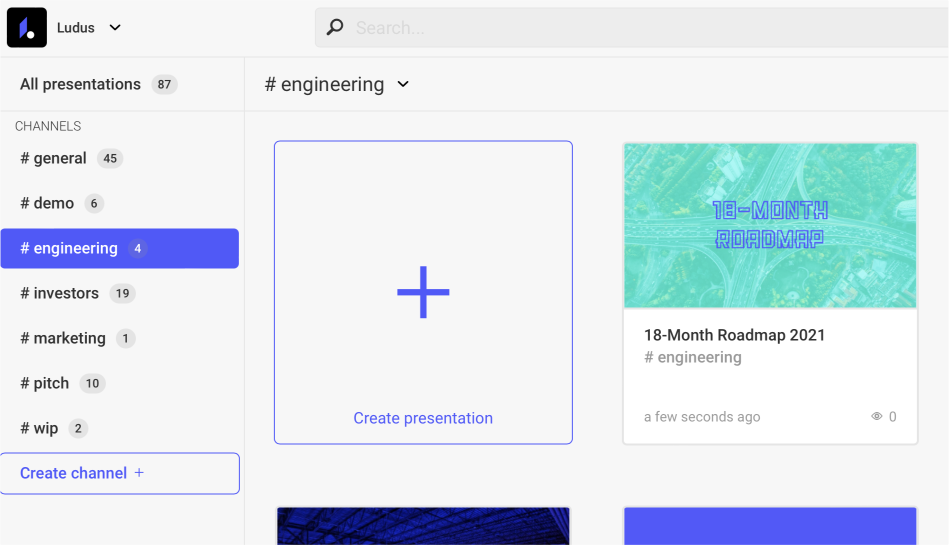The height and width of the screenshot is (545, 949).
Task: Select the # pitch channel
Action: [45, 383]
